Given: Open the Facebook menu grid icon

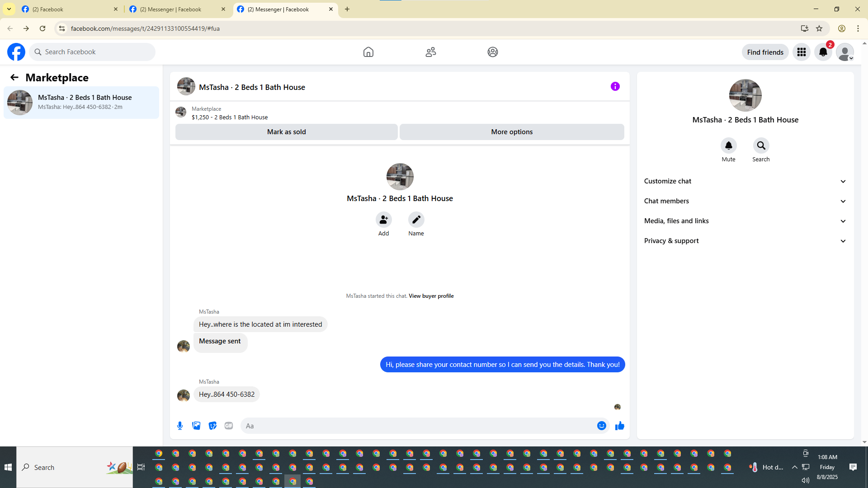Looking at the screenshot, I should tap(801, 52).
